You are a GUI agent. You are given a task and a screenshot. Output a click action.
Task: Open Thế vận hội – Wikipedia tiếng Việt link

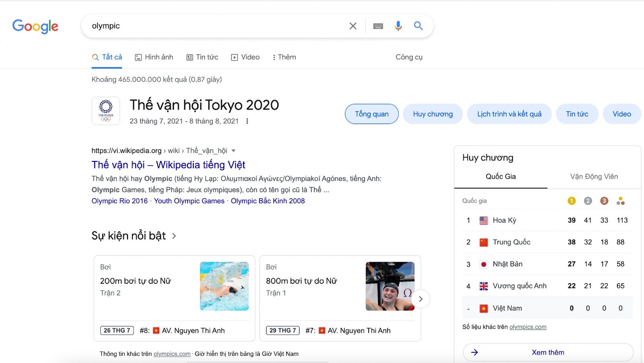pyautogui.click(x=168, y=165)
